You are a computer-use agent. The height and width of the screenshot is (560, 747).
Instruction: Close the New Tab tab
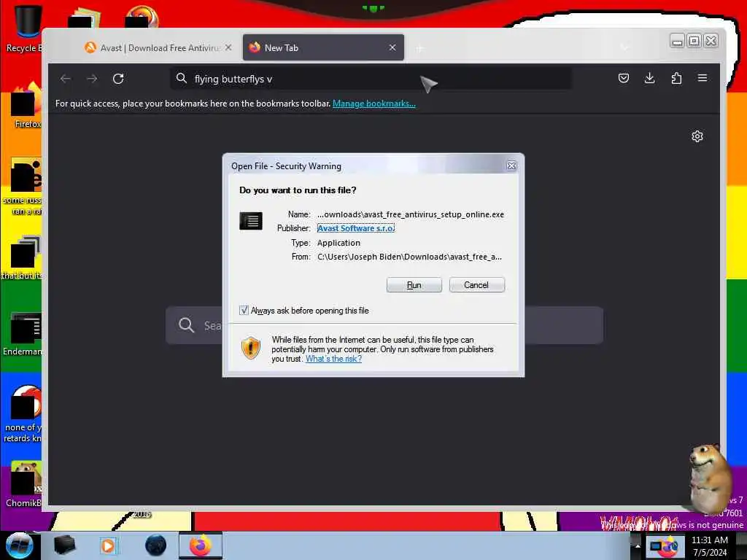[x=392, y=47]
